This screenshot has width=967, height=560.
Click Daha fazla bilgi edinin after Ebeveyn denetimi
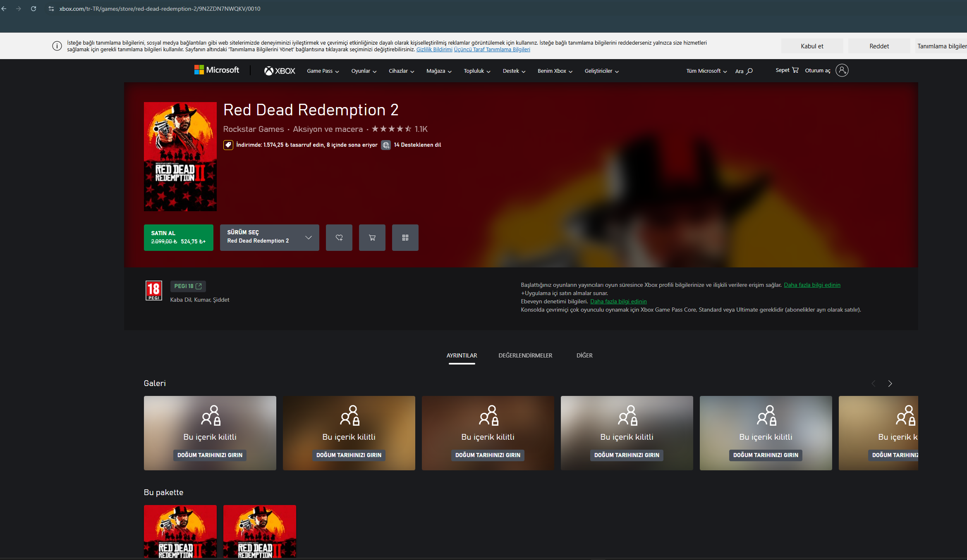pyautogui.click(x=618, y=302)
